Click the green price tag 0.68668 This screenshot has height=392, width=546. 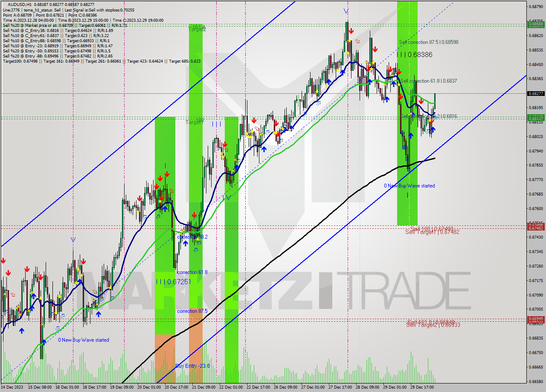tap(536, 24)
